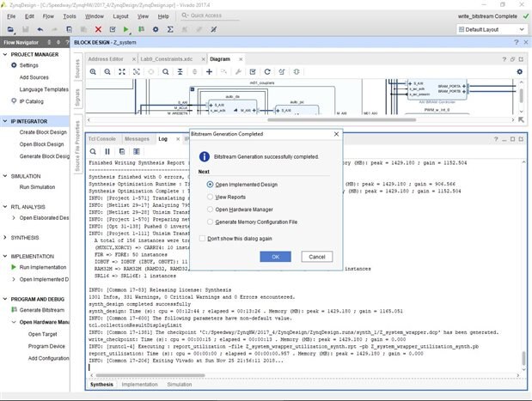Switch to the Address Editor tab
Viewport: 532px width, 401px height.
pyautogui.click(x=105, y=58)
